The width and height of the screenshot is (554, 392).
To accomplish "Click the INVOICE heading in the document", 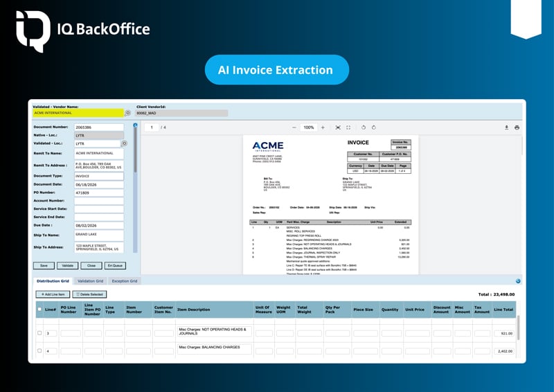I will (x=358, y=143).
